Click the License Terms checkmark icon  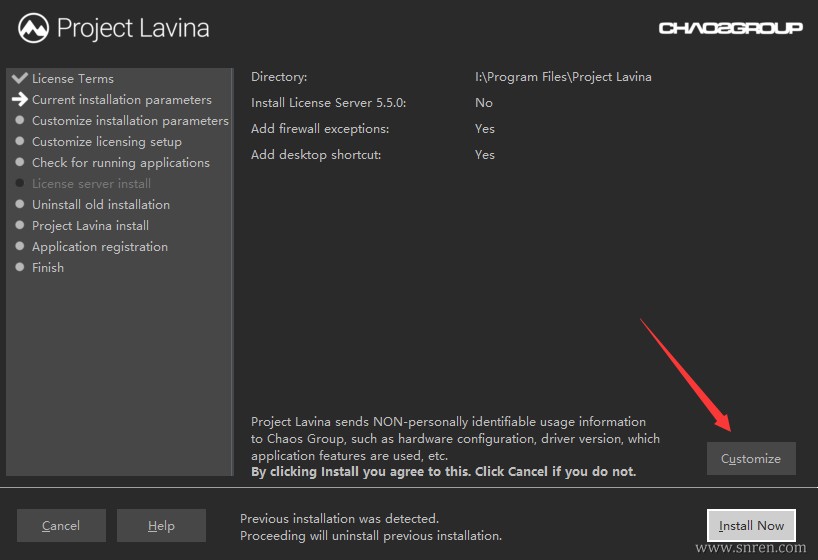(20, 78)
